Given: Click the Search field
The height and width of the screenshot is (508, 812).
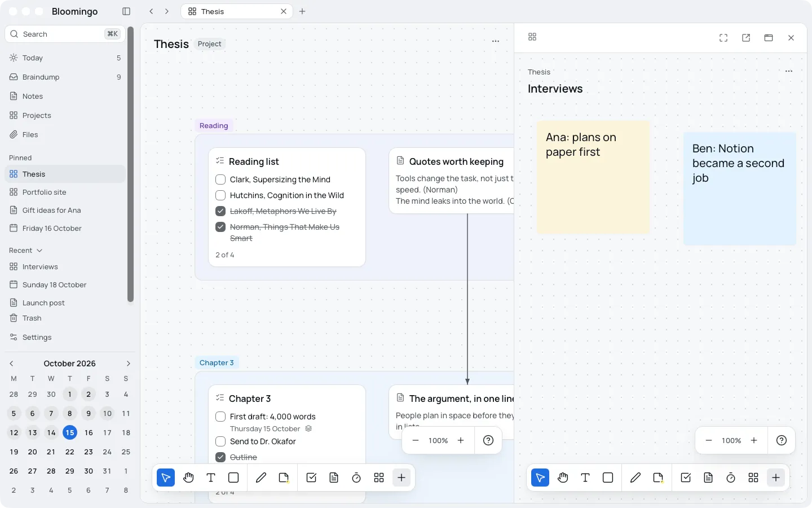Looking at the screenshot, I should pyautogui.click(x=65, y=34).
